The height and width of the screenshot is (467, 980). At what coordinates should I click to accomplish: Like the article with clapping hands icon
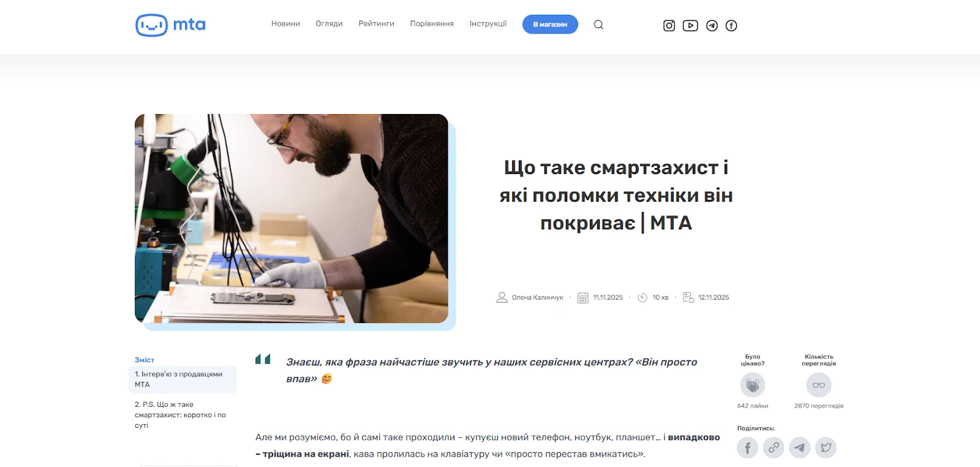753,385
